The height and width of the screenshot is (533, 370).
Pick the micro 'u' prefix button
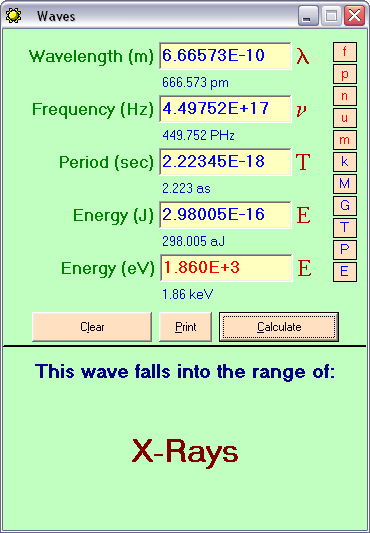point(344,118)
